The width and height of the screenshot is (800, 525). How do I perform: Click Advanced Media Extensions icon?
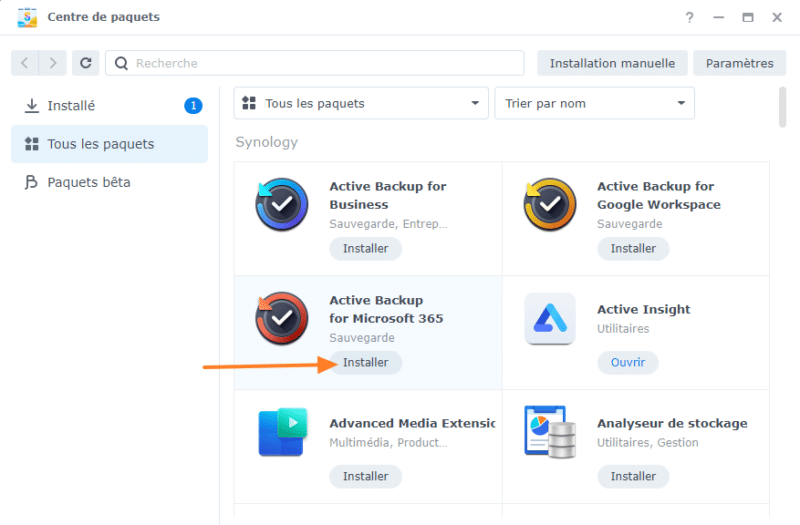pyautogui.click(x=283, y=432)
